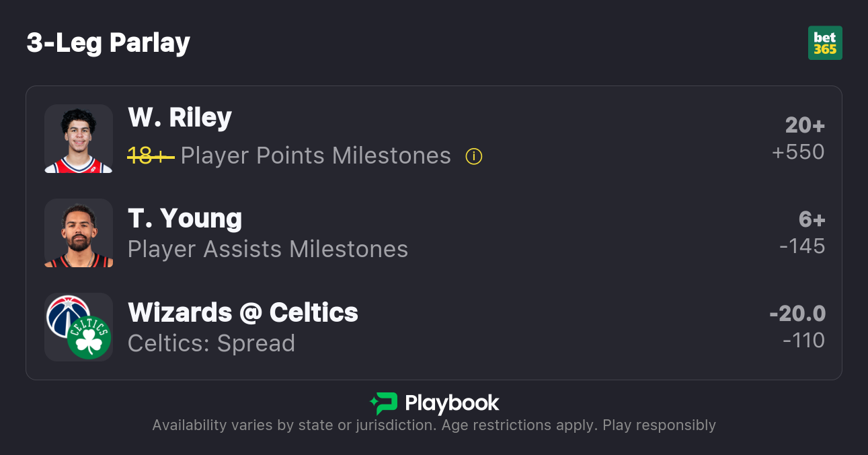Click the -145 odds for T. Young
868x455 pixels.
click(802, 246)
